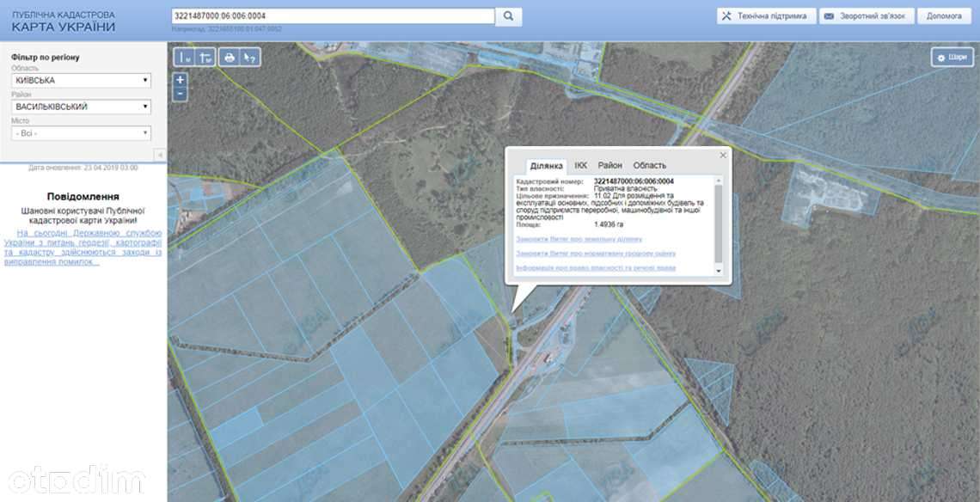Open Зворотний зв'язок feedback
The width and height of the screenshot is (980, 502).
pyautogui.click(x=867, y=16)
